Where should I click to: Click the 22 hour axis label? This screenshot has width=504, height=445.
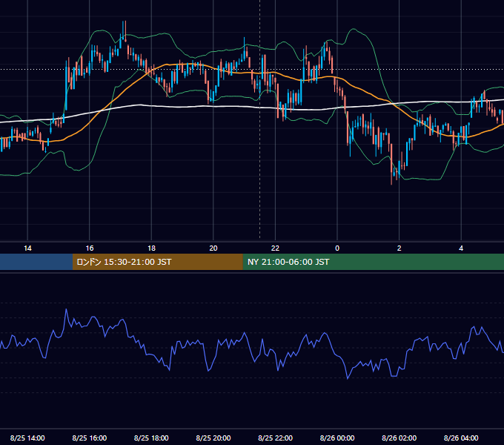click(275, 248)
